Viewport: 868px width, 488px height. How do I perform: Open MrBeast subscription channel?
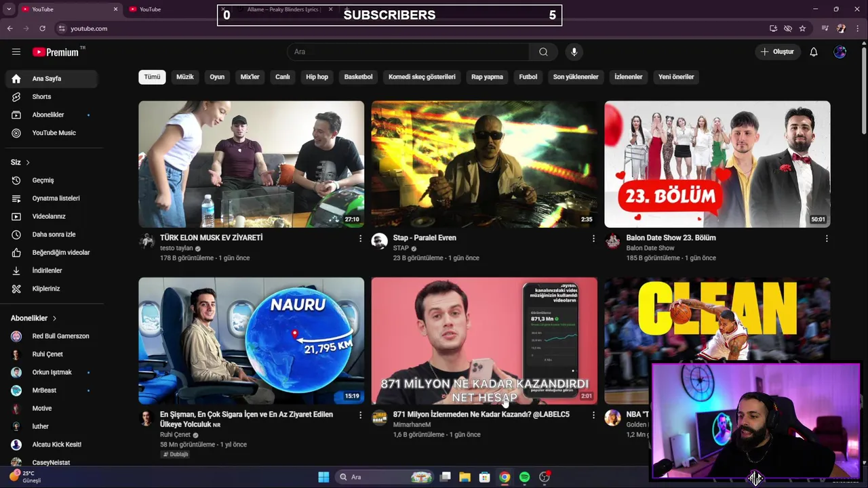click(x=52, y=390)
